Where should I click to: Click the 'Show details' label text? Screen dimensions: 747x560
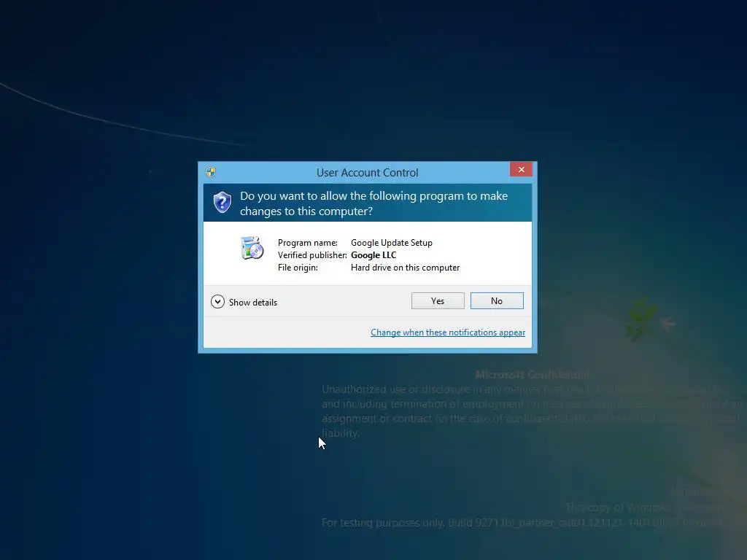coord(253,303)
